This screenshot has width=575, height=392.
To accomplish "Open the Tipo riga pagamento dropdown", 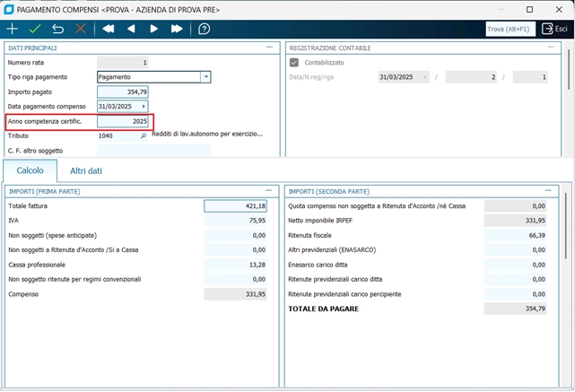I will (x=206, y=77).
